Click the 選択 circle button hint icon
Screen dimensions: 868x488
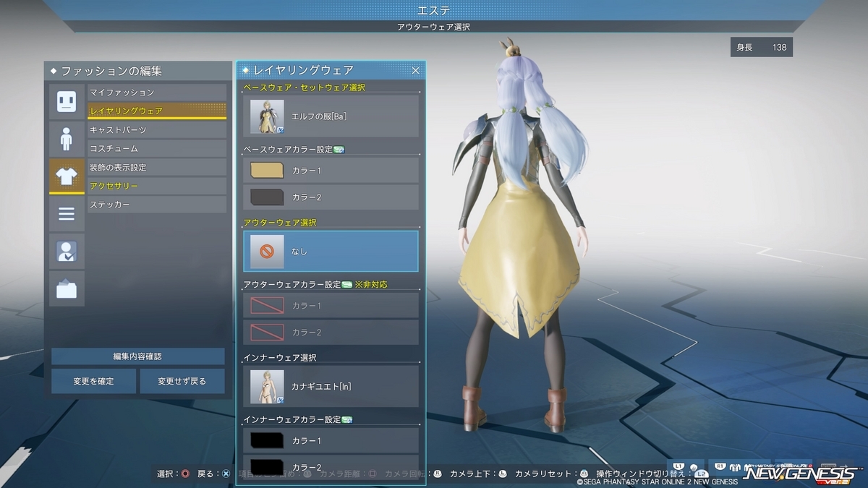click(186, 474)
